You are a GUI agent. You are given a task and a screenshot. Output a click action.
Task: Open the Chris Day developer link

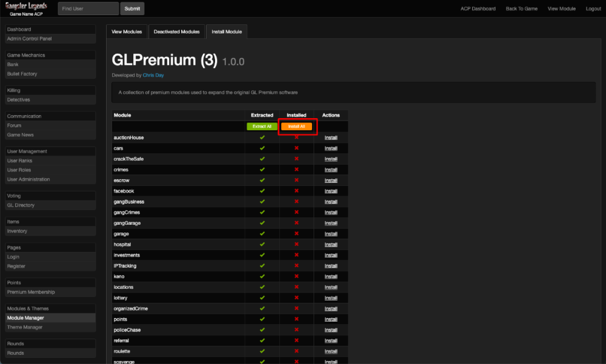[x=153, y=75]
